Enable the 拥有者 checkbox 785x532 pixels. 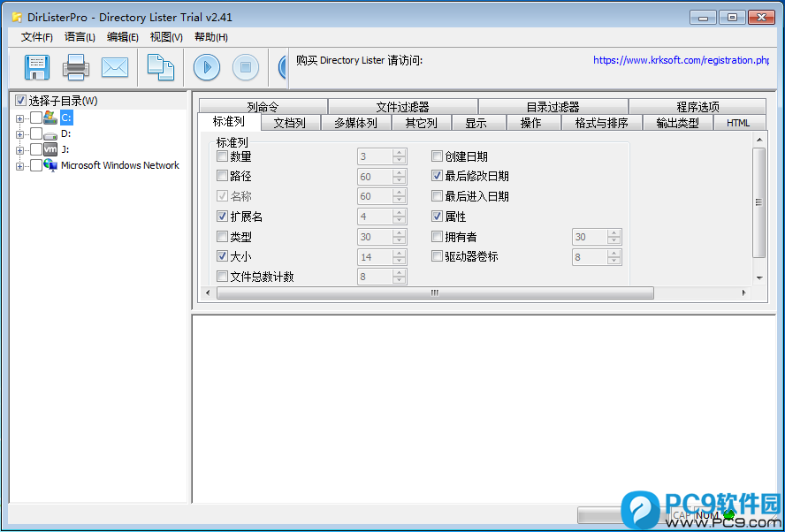437,236
